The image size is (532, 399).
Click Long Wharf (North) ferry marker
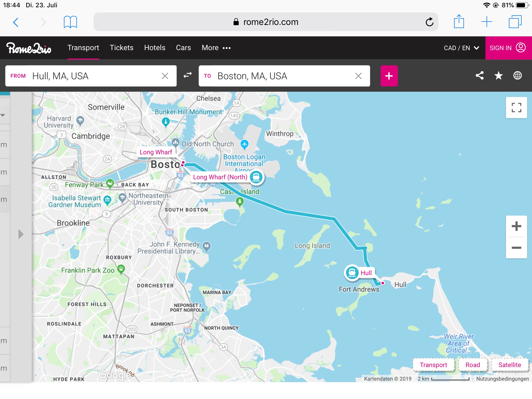point(256,177)
